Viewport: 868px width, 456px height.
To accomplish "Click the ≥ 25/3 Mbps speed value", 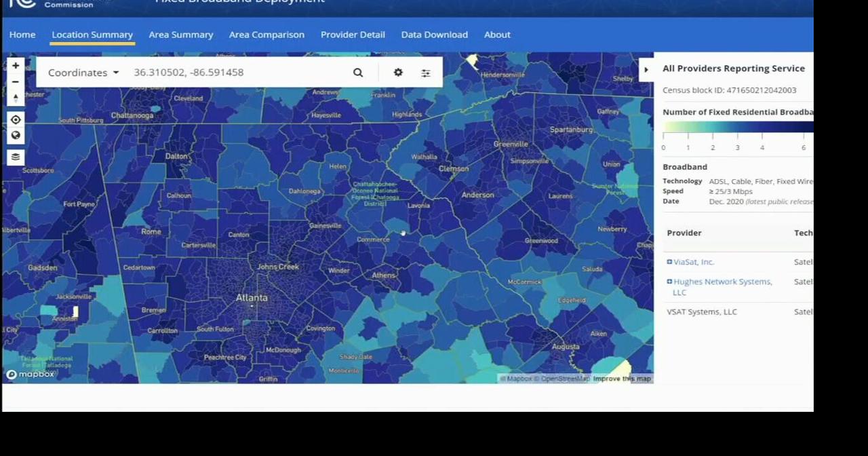I will [x=730, y=191].
